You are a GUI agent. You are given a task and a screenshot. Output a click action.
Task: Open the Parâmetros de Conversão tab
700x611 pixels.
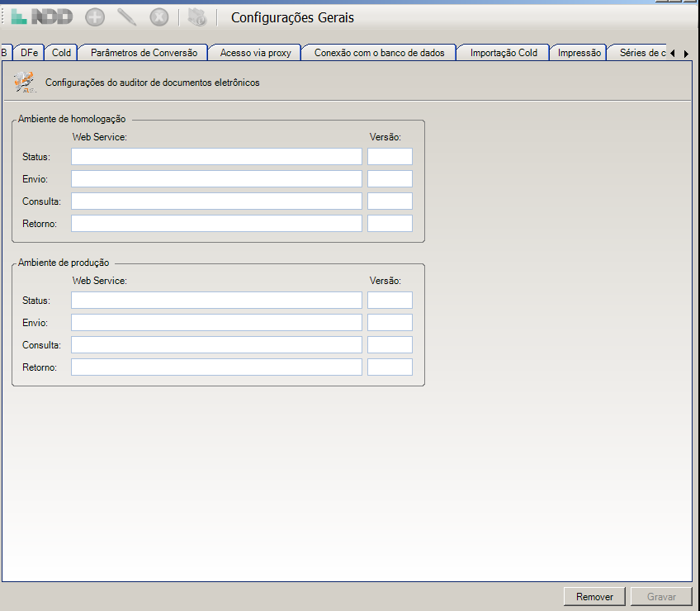144,53
